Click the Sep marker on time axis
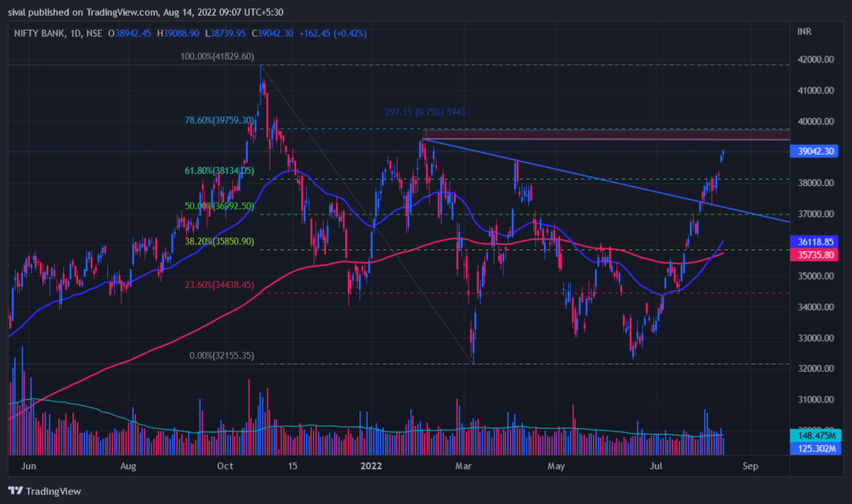The width and height of the screenshot is (852, 504). pos(750,468)
